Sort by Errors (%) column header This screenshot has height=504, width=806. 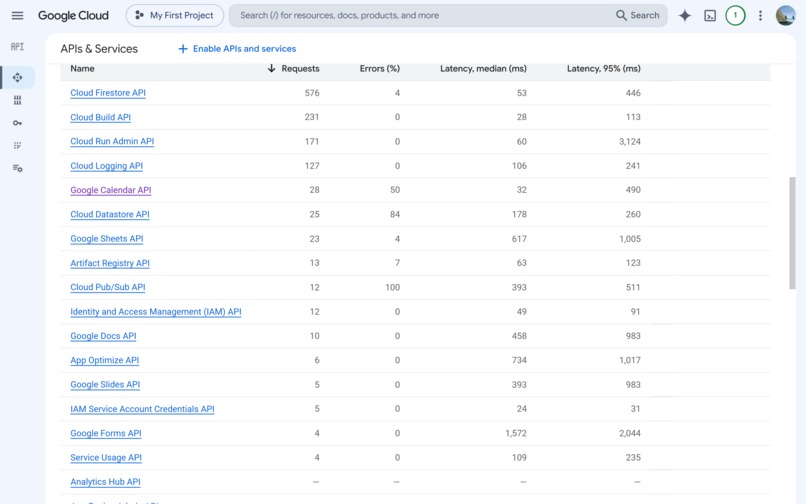pos(379,68)
